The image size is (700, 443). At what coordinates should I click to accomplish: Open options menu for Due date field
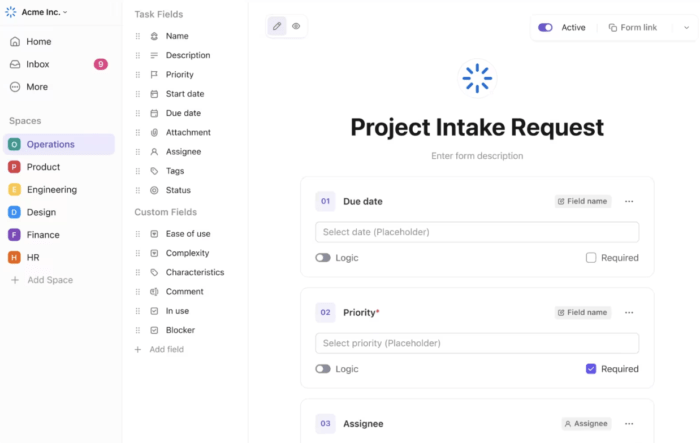click(x=629, y=201)
